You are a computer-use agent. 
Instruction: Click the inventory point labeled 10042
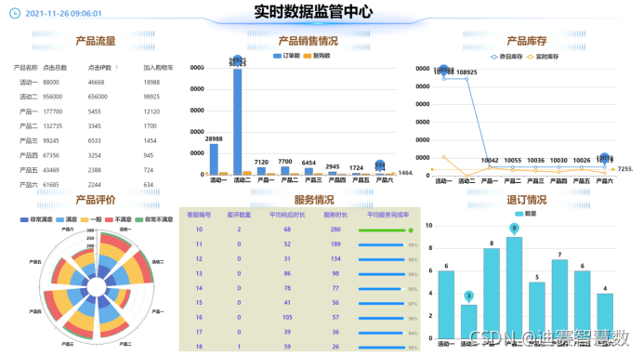pos(490,167)
